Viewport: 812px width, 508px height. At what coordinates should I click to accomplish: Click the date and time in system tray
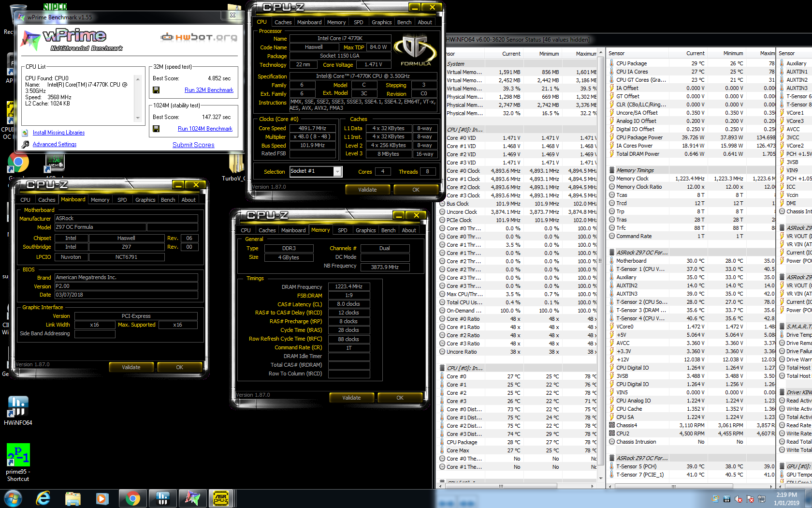pos(786,499)
